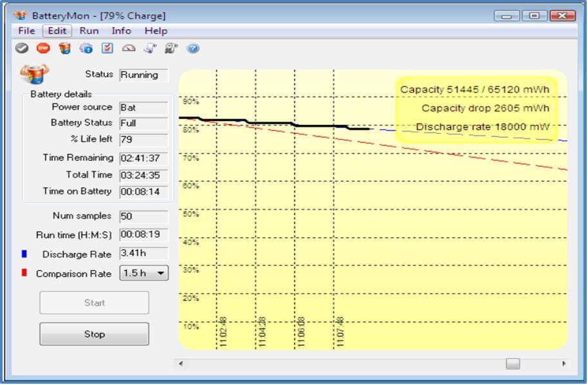
Task: Close the BatteryMon window
Action: 562,15
